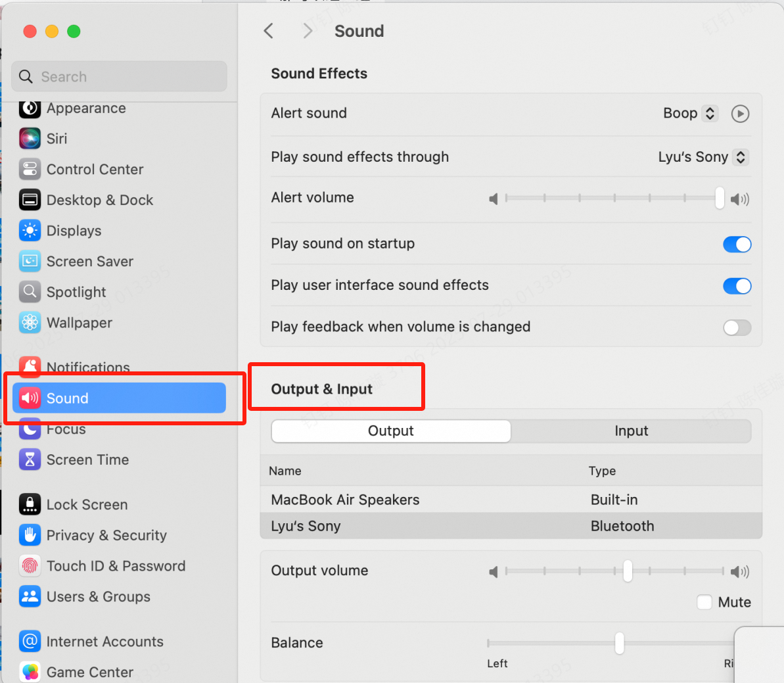Viewport: 784px width, 683px height.
Task: Select the Desktop & Dock icon
Action: [x=30, y=200]
